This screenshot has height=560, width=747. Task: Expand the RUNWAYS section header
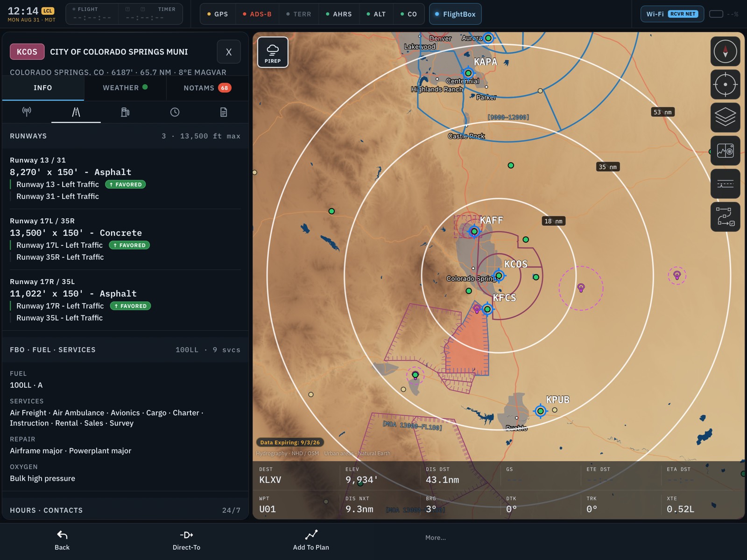pyautogui.click(x=125, y=136)
